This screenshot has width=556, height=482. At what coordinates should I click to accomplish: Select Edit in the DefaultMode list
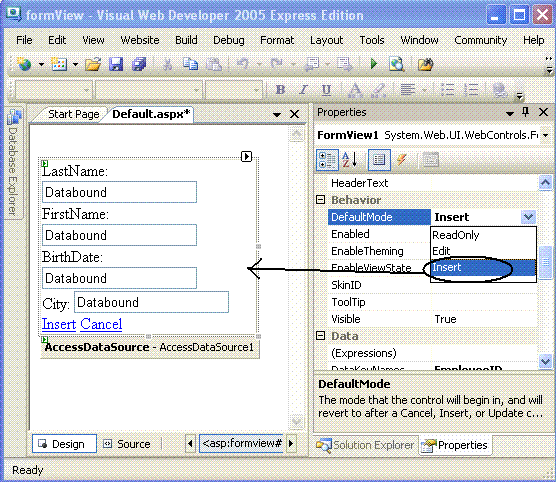tap(483, 251)
